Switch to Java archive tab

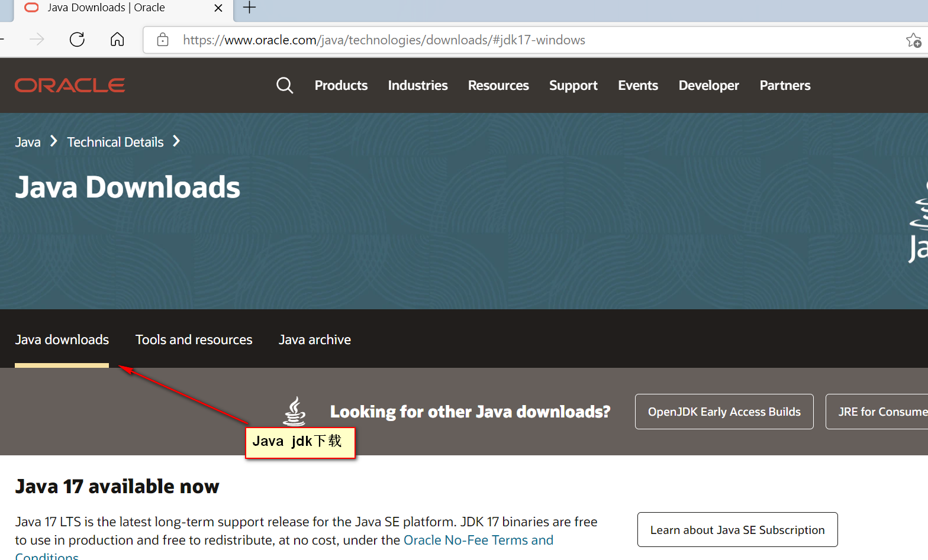(x=315, y=339)
